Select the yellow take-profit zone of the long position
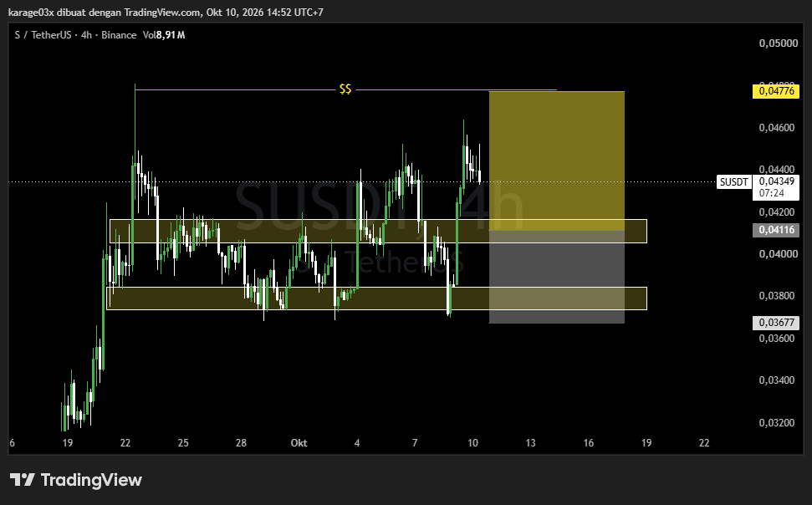 [x=557, y=161]
